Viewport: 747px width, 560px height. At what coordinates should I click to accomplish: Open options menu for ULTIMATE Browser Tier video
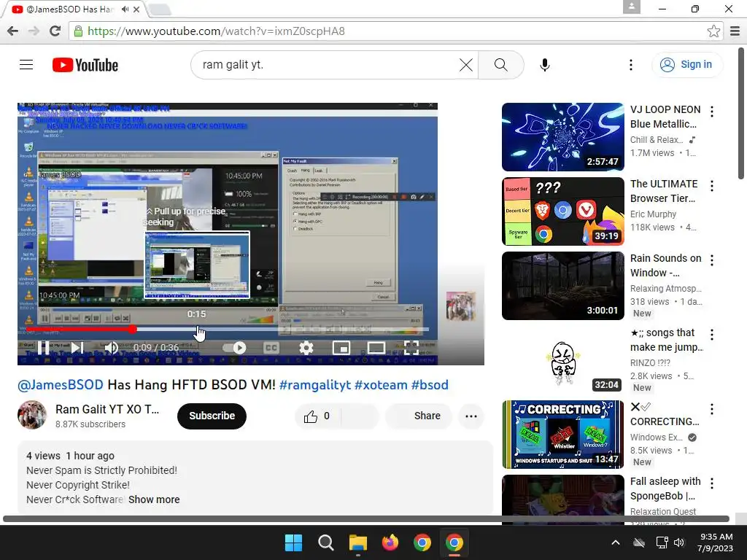click(712, 186)
